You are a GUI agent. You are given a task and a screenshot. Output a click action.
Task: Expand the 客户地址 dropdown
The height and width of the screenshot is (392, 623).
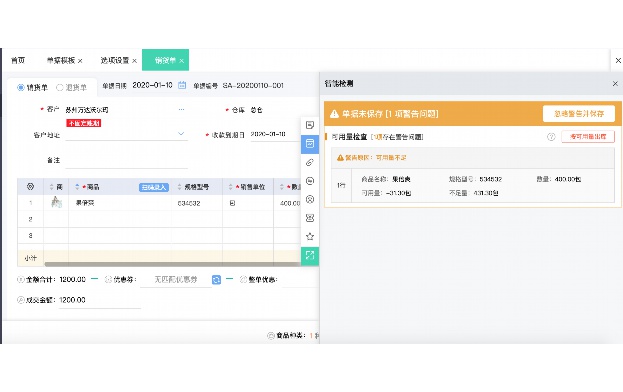pos(181,134)
